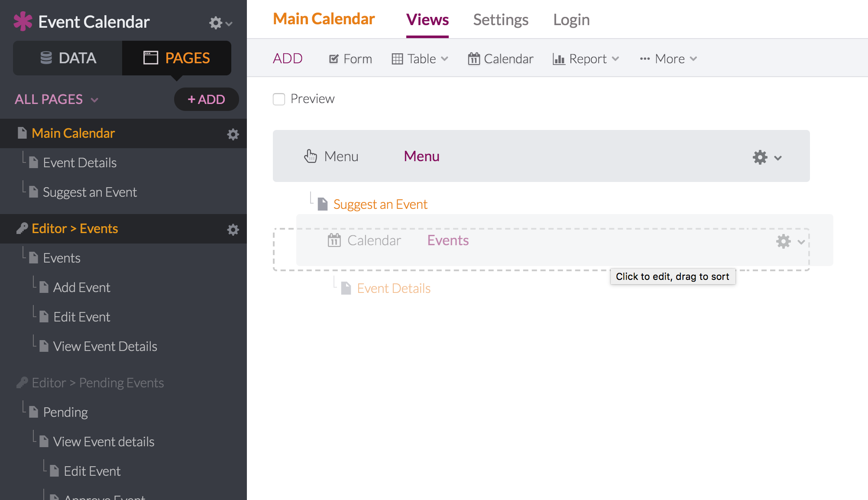
Task: Select the Views tab
Action: pos(428,20)
